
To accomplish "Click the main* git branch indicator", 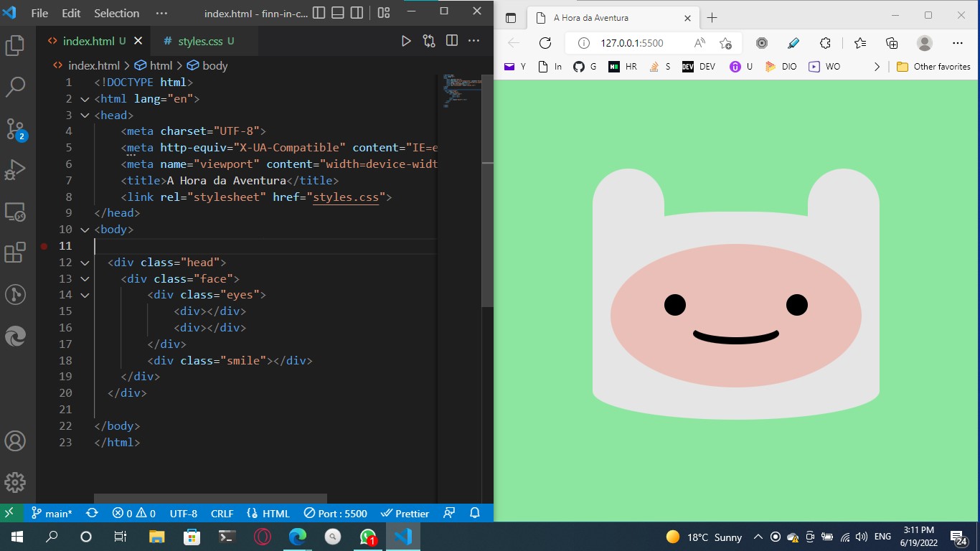I will (51, 513).
